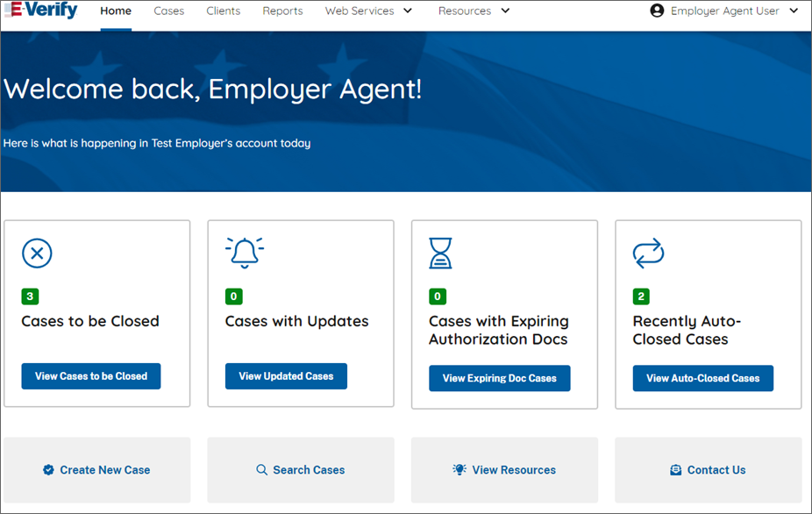Click View Updated Cases button
The image size is (812, 514).
coord(286,376)
